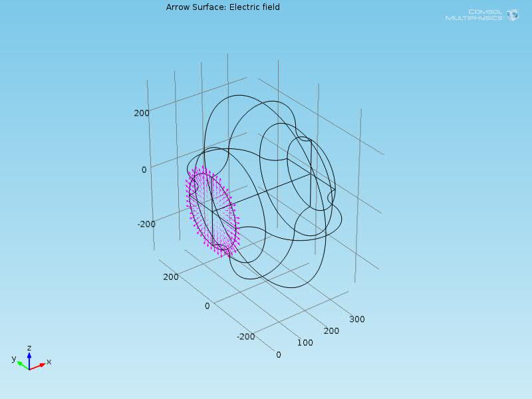Click the 'x' letter of the orientation triad
The height and width of the screenshot is (399, 532).
(x=49, y=362)
